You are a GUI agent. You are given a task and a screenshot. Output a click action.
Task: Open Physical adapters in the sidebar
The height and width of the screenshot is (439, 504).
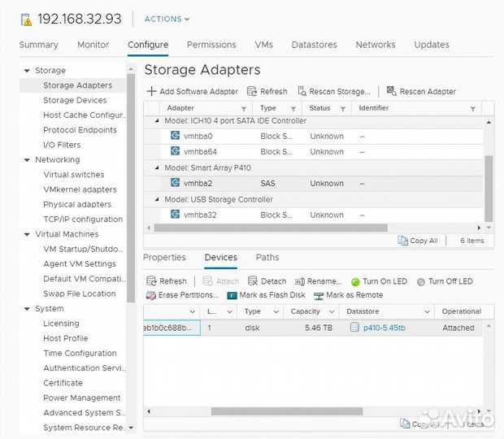click(x=77, y=204)
